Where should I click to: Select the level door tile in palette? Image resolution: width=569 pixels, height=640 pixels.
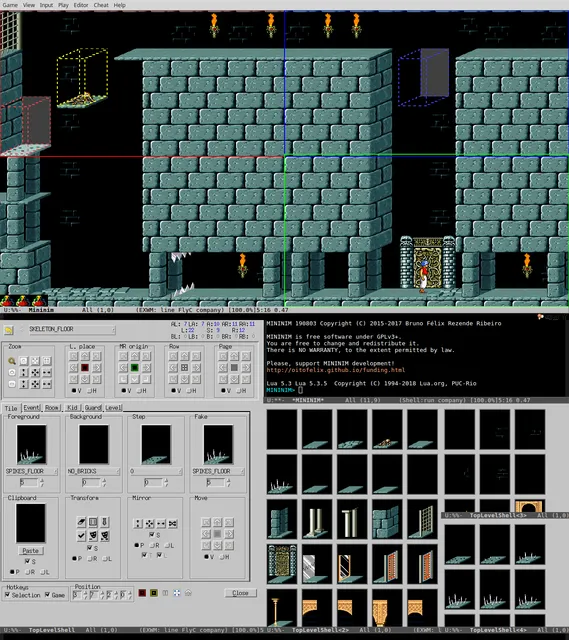tap(282, 564)
